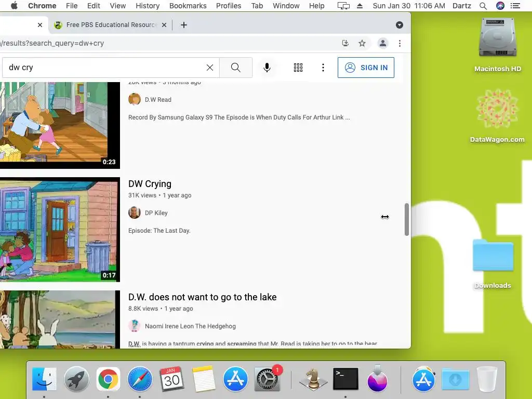Open Siri from the menu bar
This screenshot has width=532, height=399.
[500, 6]
